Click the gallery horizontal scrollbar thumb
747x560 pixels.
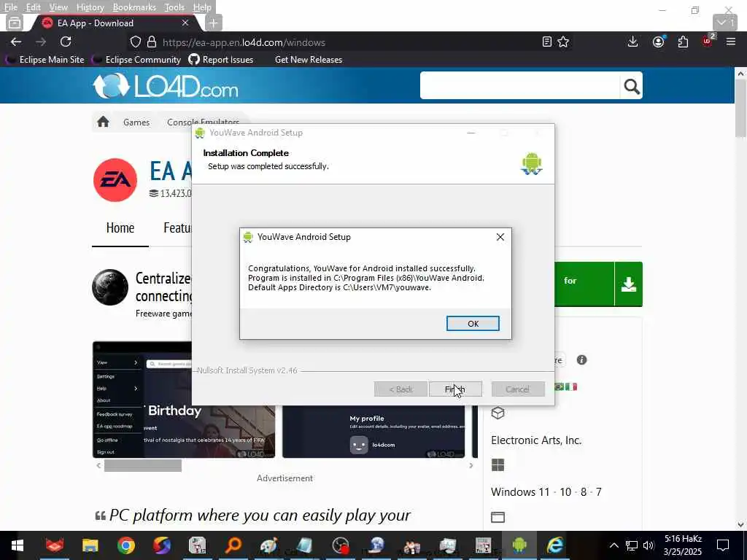click(143, 466)
